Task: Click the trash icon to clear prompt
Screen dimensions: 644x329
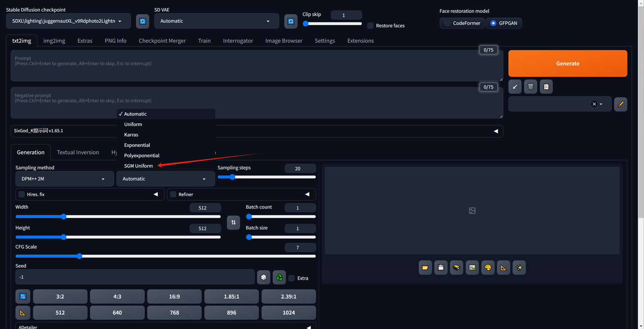Action: [x=531, y=87]
